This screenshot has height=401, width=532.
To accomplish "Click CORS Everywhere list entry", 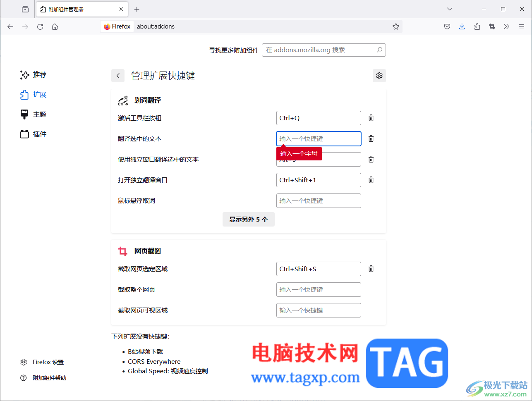I will click(154, 362).
